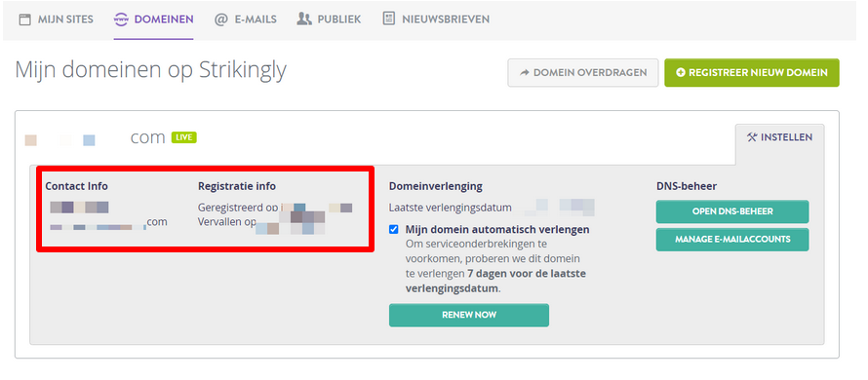868x380 pixels.
Task: Select the Domeinen tab
Action: [153, 19]
